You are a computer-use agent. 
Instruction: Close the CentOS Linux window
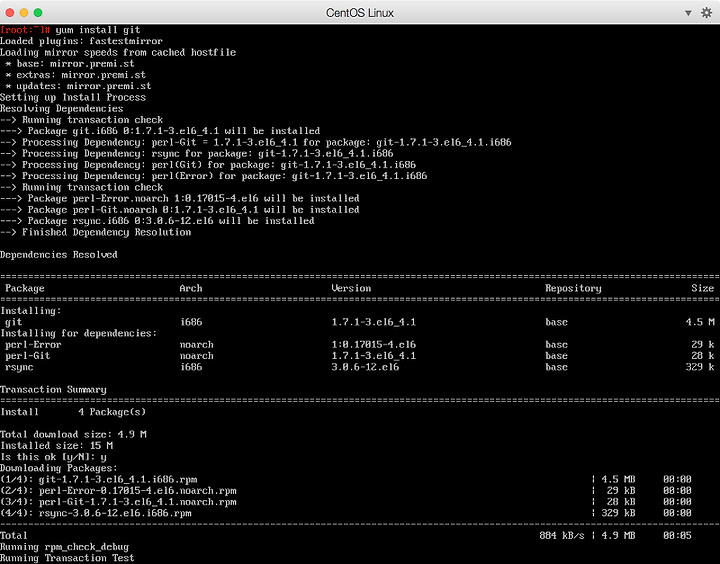10,12
